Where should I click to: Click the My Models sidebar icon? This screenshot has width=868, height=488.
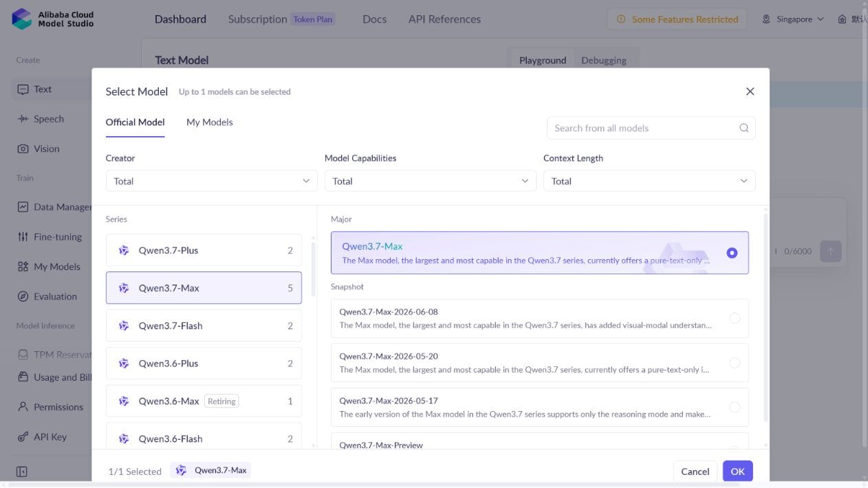(23, 267)
